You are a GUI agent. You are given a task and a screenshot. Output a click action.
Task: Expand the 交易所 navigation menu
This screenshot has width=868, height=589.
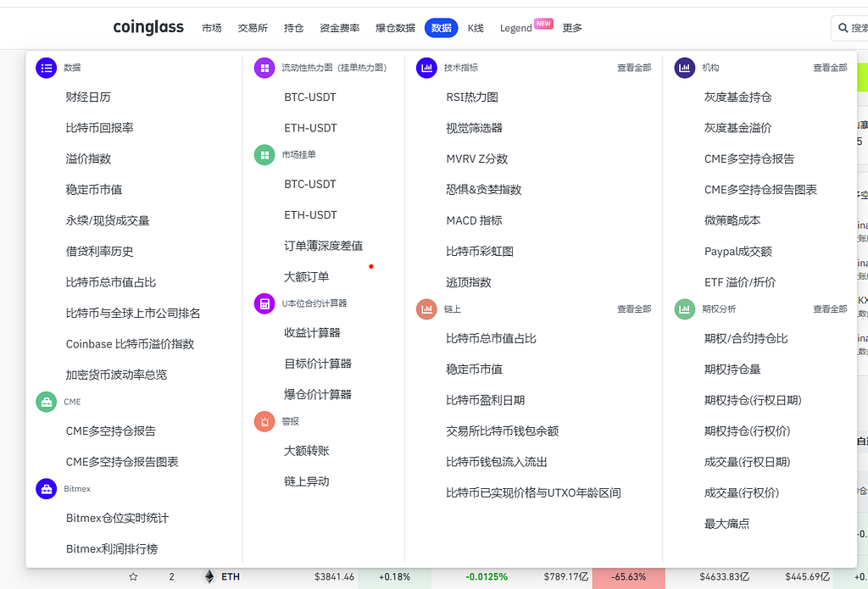[x=252, y=28]
